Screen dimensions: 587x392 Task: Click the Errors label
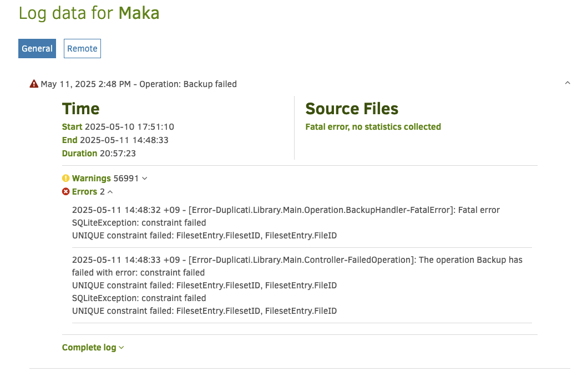84,191
